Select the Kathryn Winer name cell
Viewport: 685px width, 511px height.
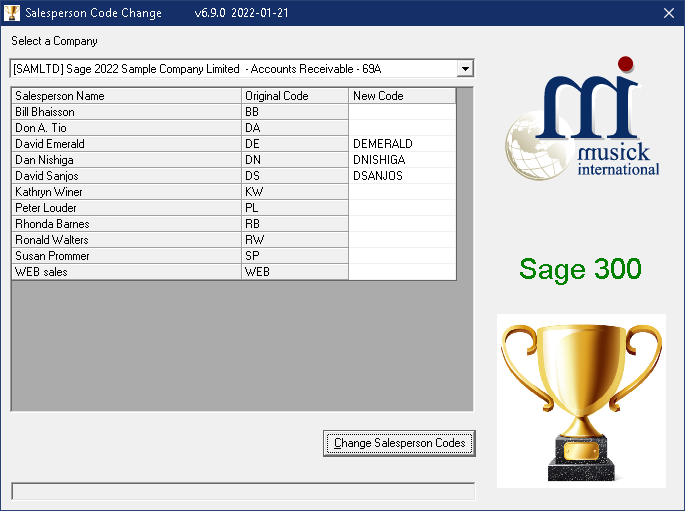coord(127,192)
